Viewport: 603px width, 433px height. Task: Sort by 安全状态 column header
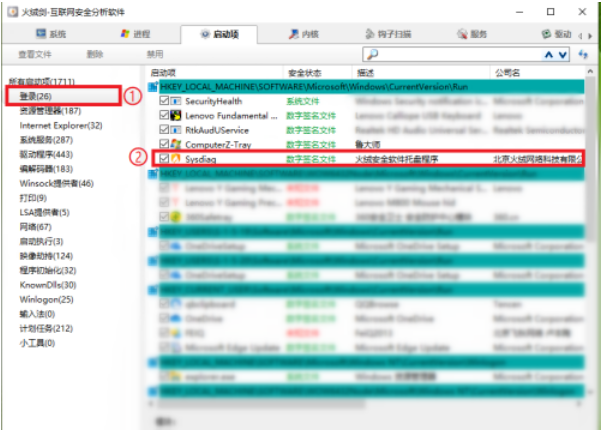pyautogui.click(x=318, y=73)
